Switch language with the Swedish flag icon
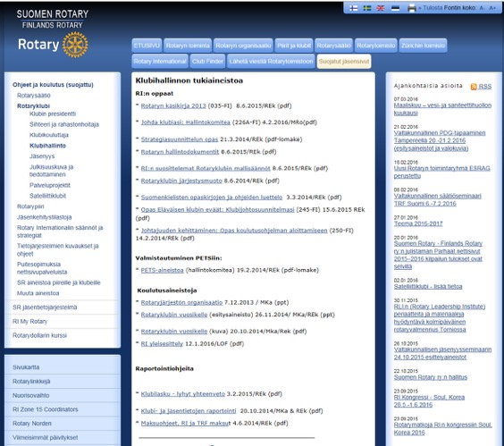This screenshot has height=446, width=504. click(x=367, y=8)
